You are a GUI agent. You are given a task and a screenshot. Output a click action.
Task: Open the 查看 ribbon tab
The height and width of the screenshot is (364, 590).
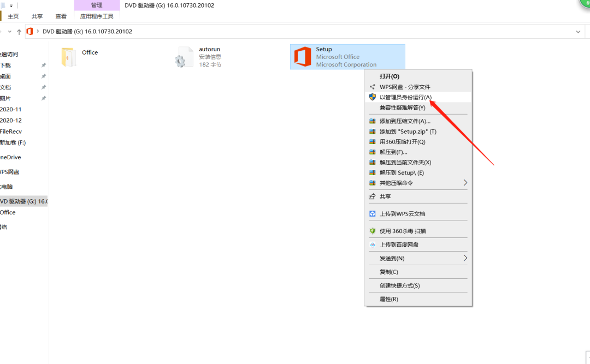pos(61,16)
